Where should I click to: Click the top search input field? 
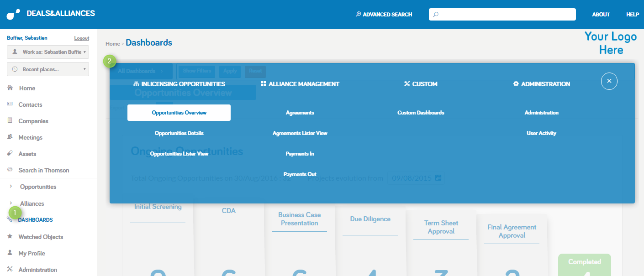coord(502,14)
